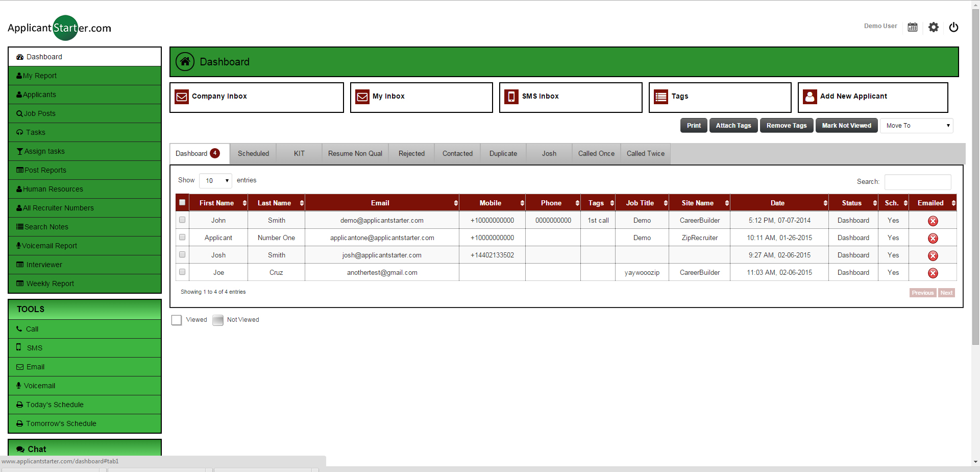Sort table by Date column
The height and width of the screenshot is (472, 980).
[778, 203]
